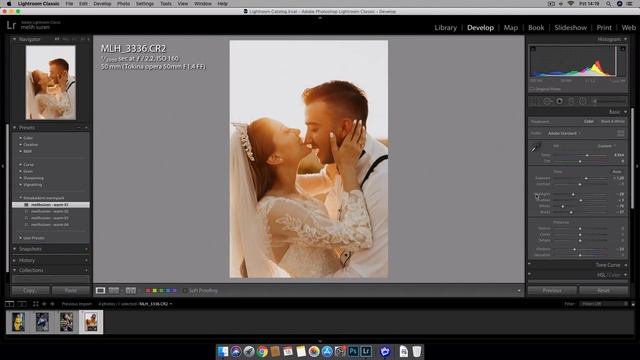Switch to the Book module
Viewport: 640px width, 360px height.
(536, 27)
